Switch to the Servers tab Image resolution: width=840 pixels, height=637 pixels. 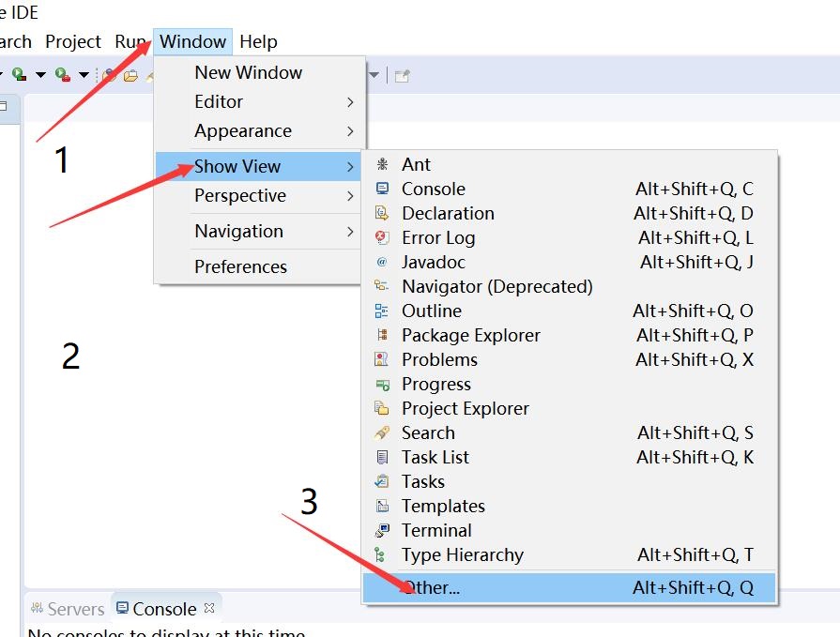click(68, 609)
